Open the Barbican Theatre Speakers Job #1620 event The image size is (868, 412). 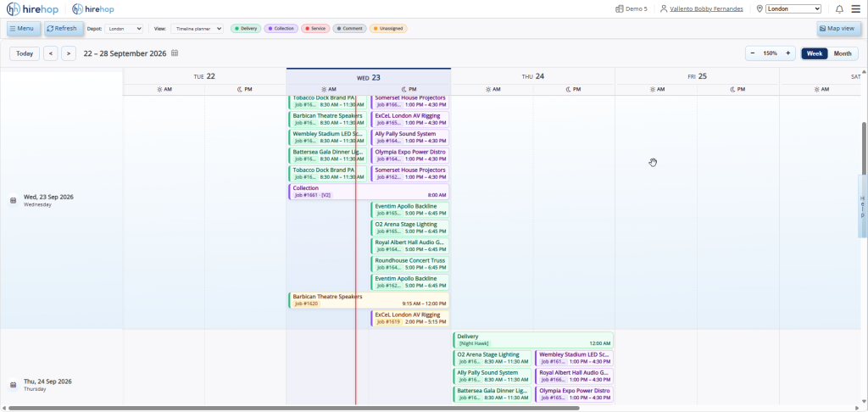point(369,300)
